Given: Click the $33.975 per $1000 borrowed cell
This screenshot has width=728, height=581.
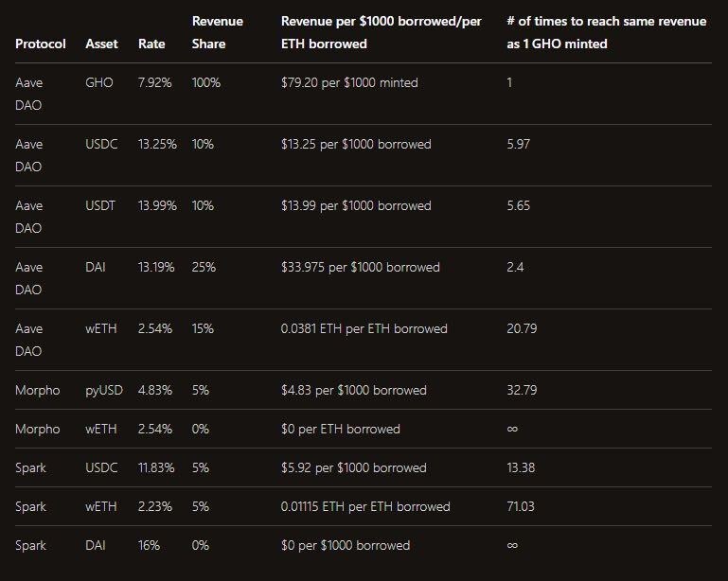Looking at the screenshot, I should click(x=361, y=268).
